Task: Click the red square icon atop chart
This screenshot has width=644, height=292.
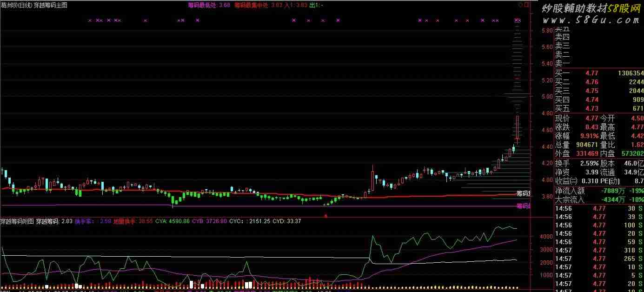Action: (526, 5)
